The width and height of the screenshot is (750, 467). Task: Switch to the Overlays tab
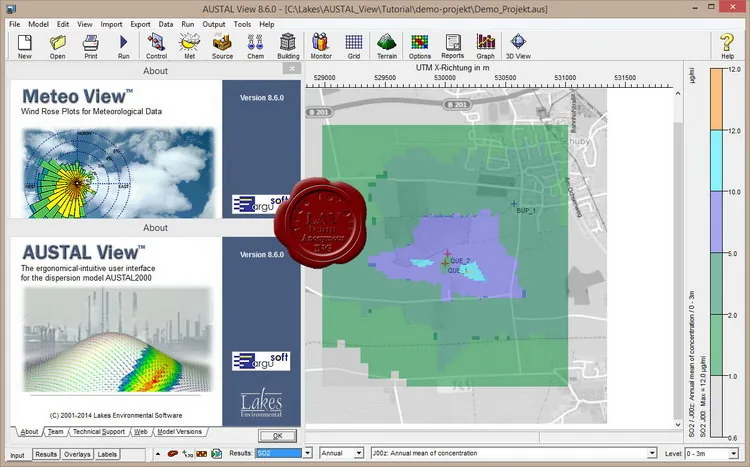click(x=77, y=454)
